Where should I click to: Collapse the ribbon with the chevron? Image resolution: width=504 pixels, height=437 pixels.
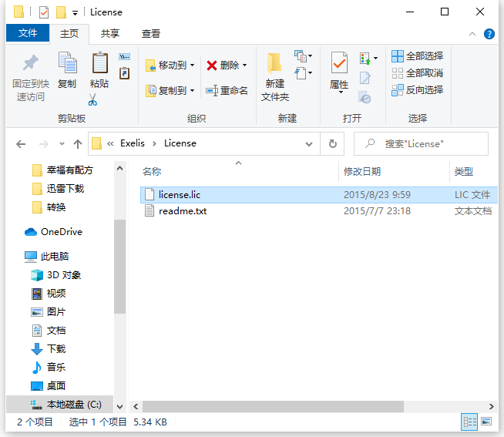pyautogui.click(x=472, y=34)
